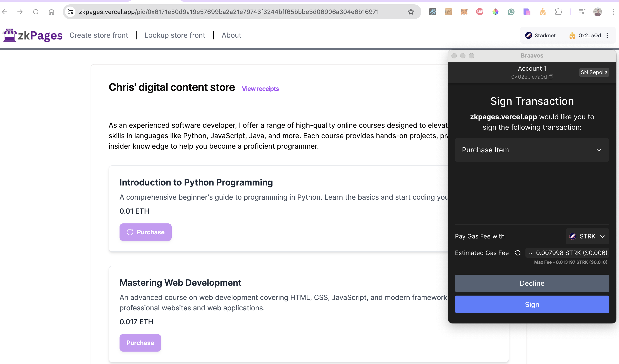Click the bookmark star in address bar
This screenshot has width=619, height=364.
point(411,12)
